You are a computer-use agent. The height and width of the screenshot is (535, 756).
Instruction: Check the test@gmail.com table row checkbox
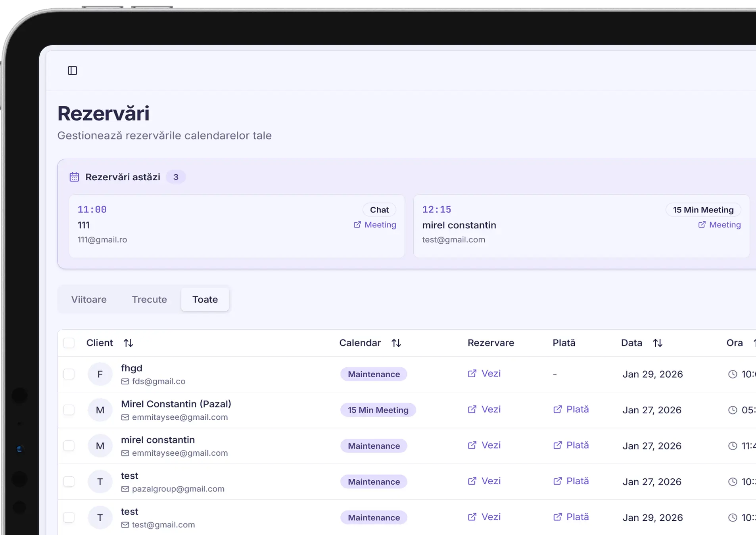pos(69,518)
